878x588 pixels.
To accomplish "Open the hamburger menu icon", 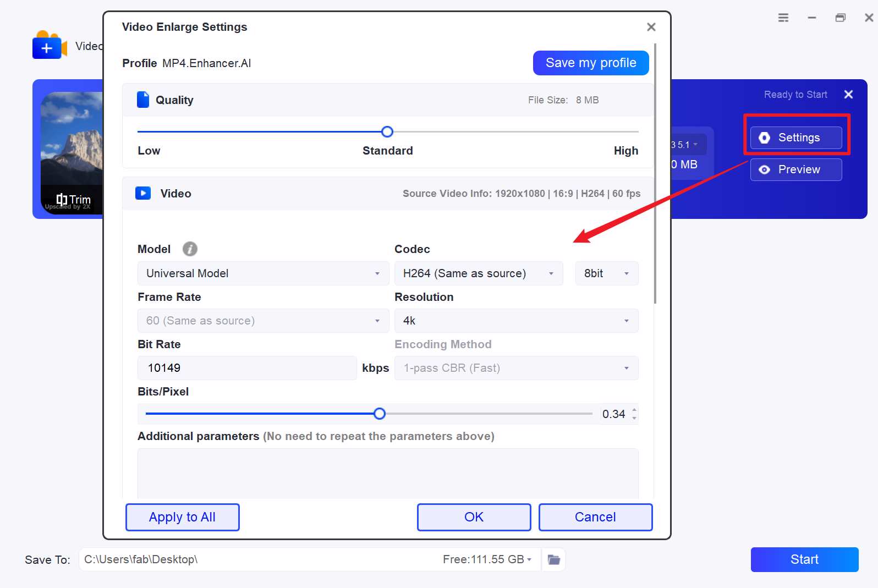I will 783,18.
